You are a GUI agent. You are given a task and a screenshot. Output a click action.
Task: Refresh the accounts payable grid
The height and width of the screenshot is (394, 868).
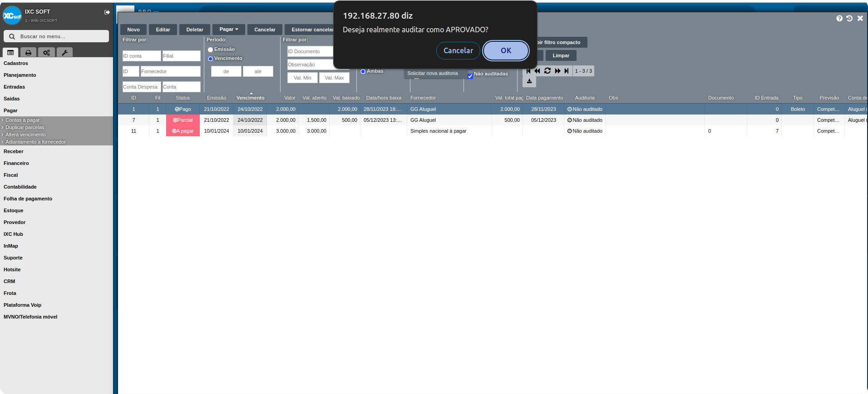(547, 71)
